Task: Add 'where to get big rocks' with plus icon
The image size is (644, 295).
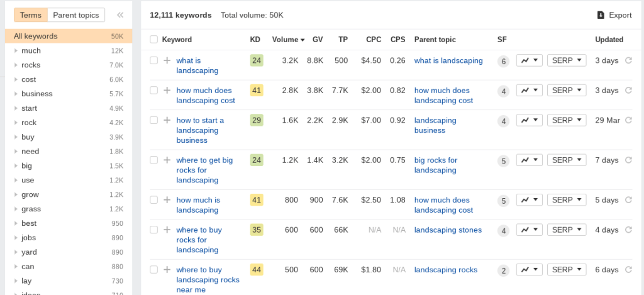Action: coord(167,160)
